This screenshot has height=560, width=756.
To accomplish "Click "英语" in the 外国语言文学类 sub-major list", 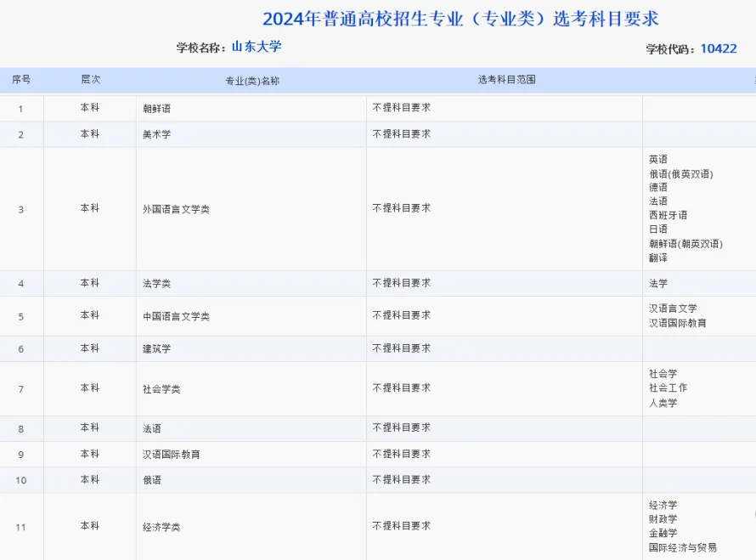I will [x=658, y=159].
